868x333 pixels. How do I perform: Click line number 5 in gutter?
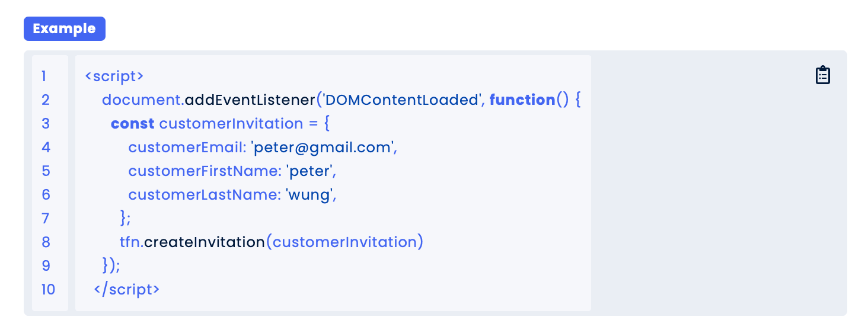(x=46, y=171)
